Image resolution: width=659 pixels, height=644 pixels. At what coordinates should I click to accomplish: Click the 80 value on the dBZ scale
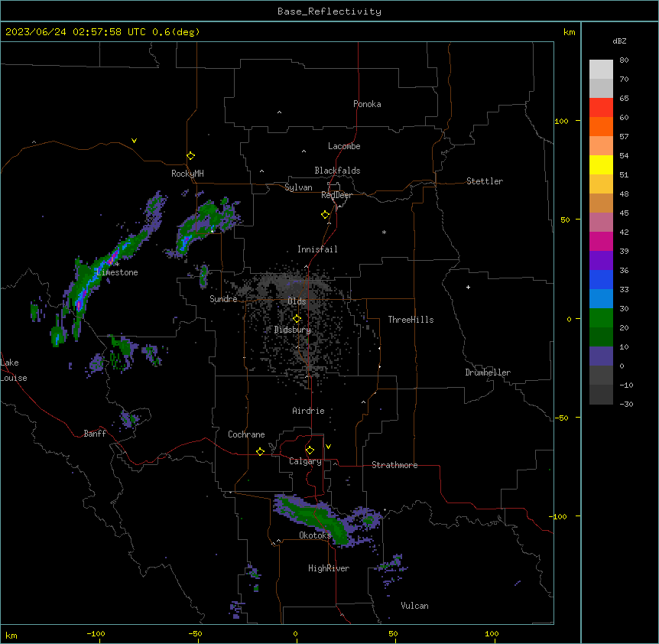(x=624, y=60)
